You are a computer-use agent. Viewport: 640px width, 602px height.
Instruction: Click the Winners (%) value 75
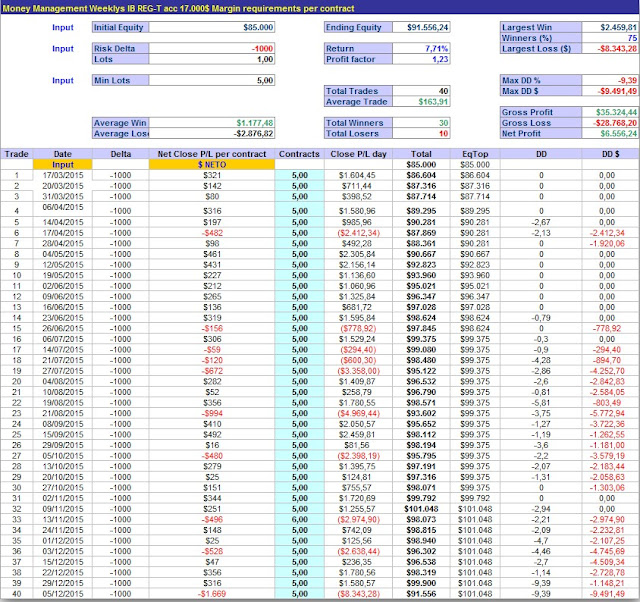point(610,38)
